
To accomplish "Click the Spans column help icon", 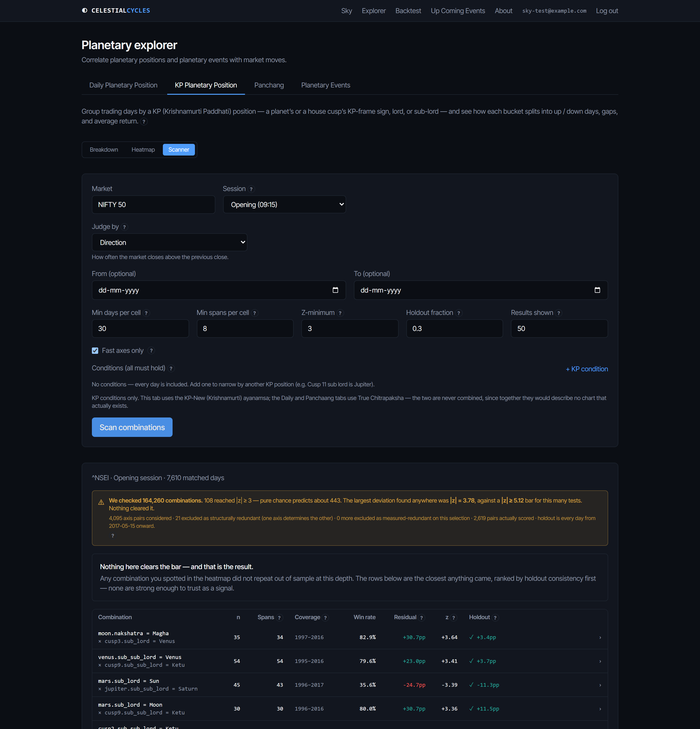I will click(x=279, y=618).
